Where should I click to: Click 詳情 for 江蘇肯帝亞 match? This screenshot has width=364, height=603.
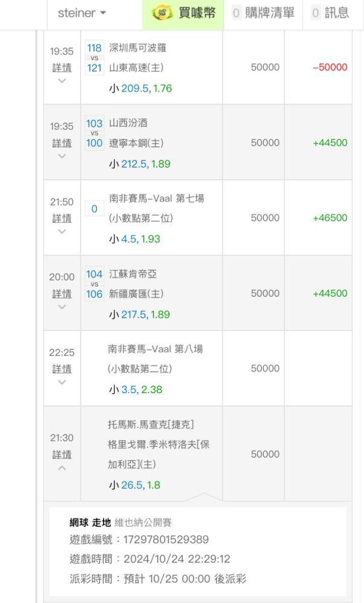tap(61, 294)
